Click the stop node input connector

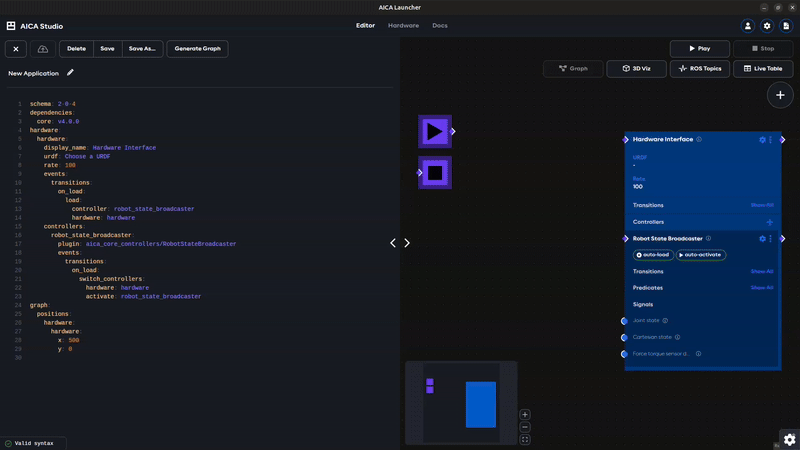pos(419,172)
